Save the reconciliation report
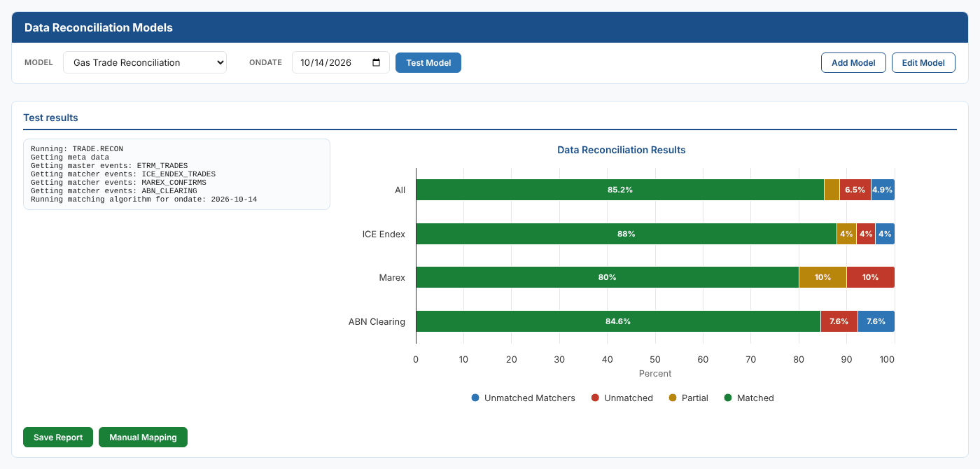Image resolution: width=980 pixels, height=469 pixels. 58,437
